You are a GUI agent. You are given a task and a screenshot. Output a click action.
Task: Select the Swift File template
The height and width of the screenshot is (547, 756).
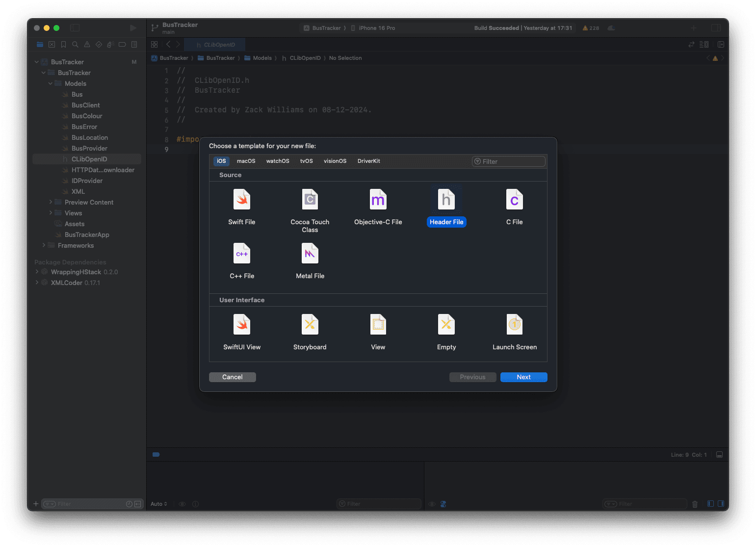pyautogui.click(x=242, y=207)
